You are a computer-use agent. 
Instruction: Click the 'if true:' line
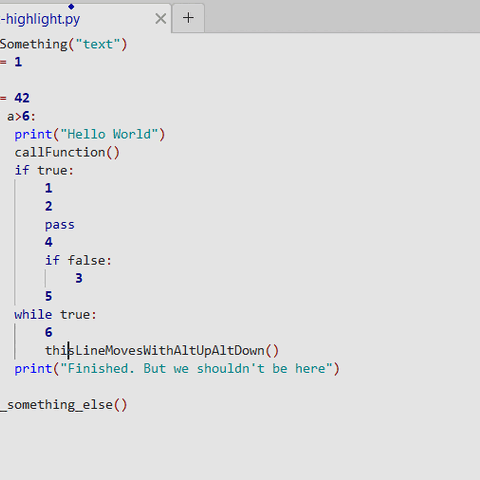click(x=44, y=171)
